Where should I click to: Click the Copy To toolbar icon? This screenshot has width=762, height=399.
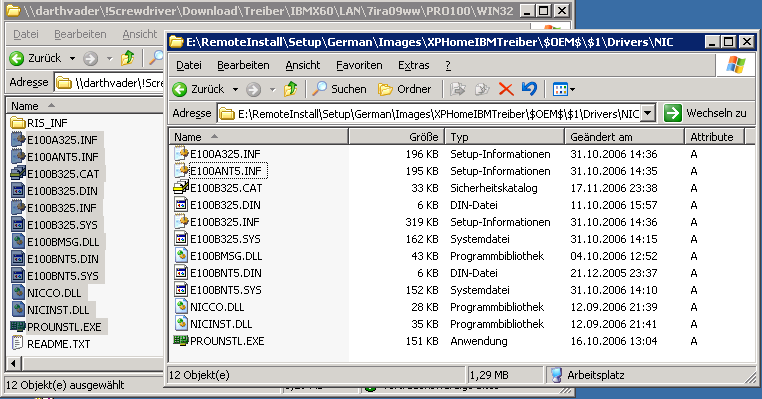click(482, 89)
